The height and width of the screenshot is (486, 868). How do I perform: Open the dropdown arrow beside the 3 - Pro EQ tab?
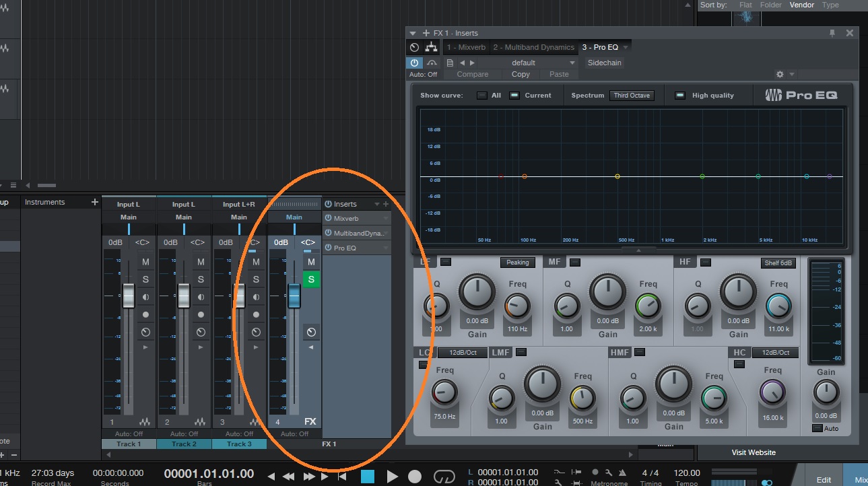point(626,48)
